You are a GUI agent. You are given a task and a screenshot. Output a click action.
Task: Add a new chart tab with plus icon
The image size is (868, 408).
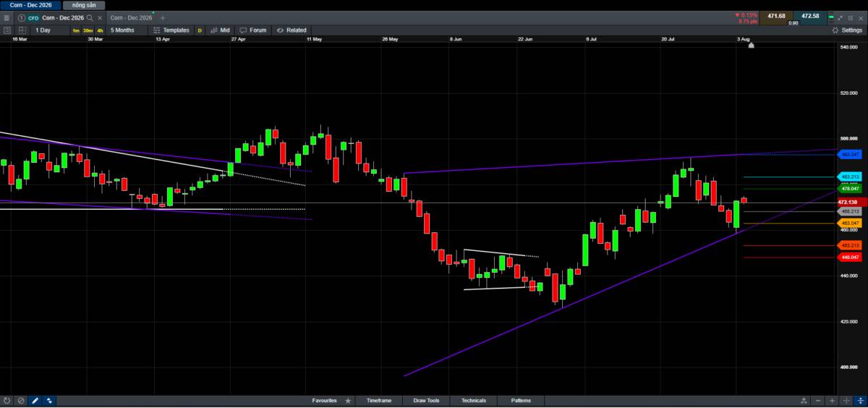pos(162,17)
